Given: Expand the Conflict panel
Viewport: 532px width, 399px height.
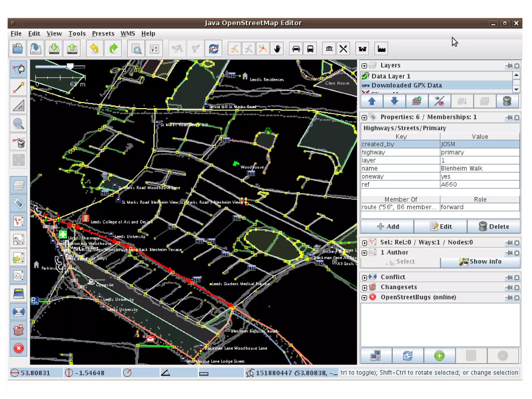Looking at the screenshot, I should click(x=364, y=278).
